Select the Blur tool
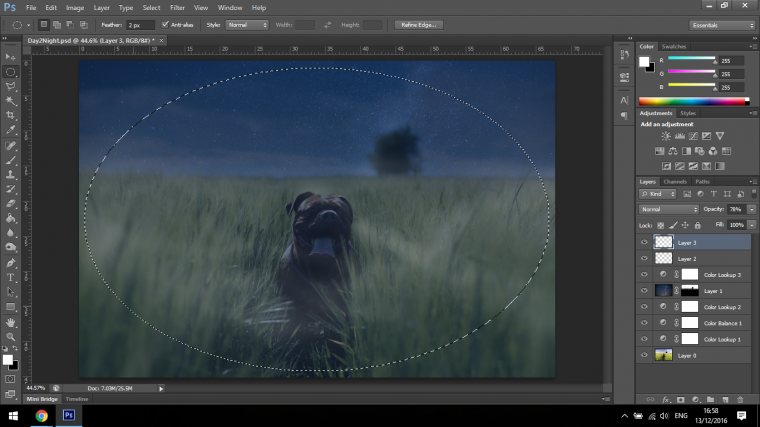This screenshot has height=427, width=760. click(10, 233)
